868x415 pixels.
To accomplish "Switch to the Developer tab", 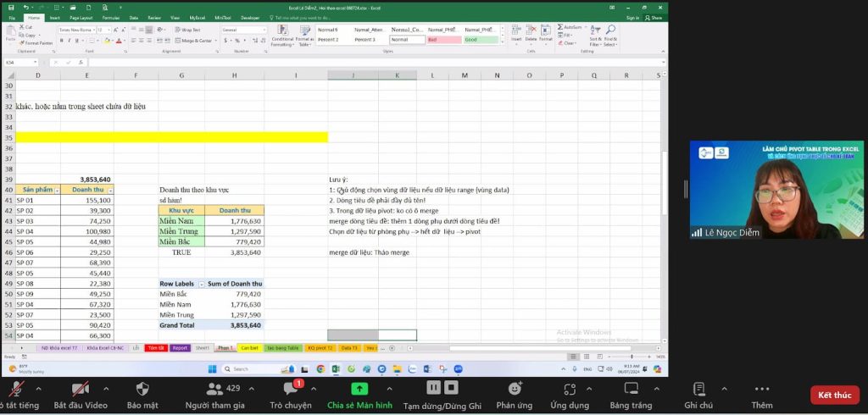I will 250,19.
